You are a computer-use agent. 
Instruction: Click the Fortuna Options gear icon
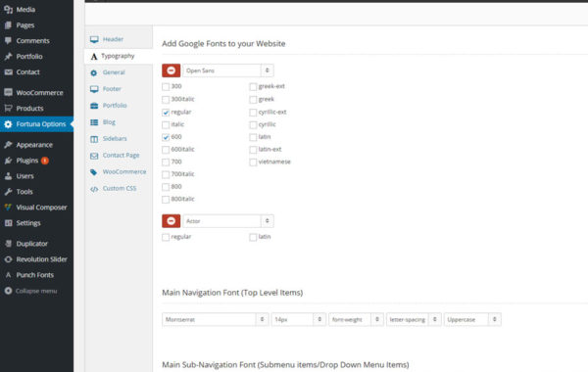8,124
